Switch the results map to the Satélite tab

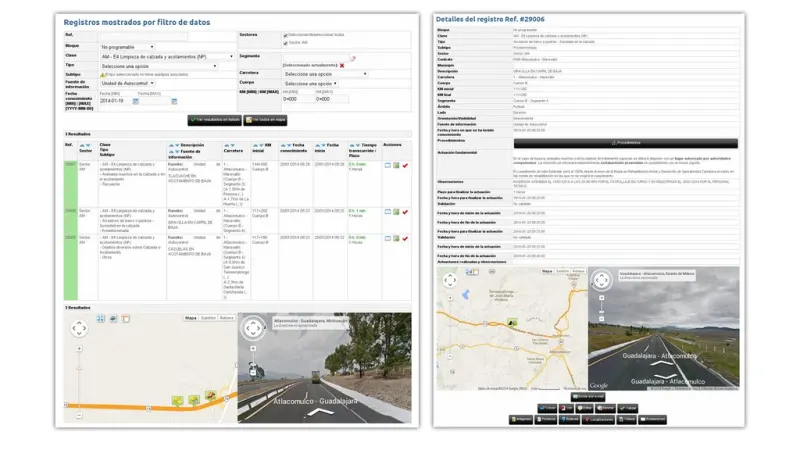(208, 318)
